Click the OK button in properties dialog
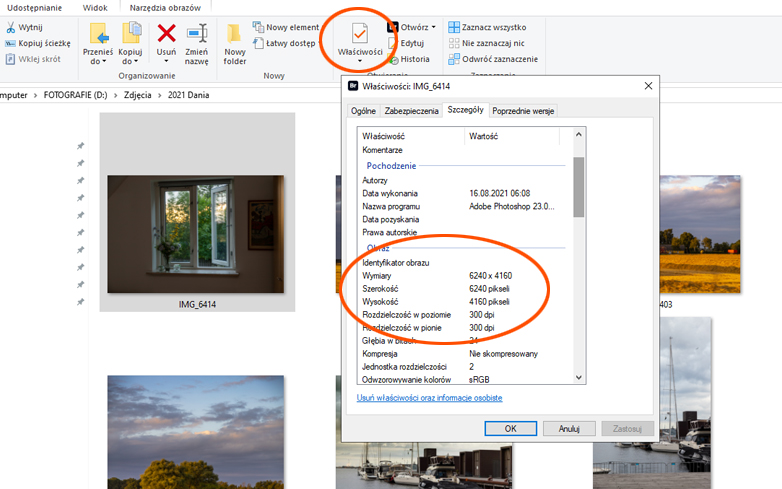 510,428
